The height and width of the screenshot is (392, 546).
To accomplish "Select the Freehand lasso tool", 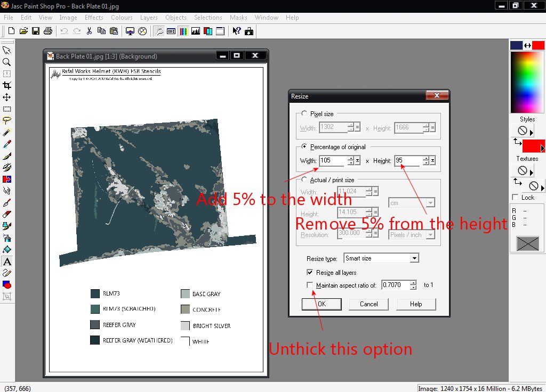I will (x=6, y=121).
